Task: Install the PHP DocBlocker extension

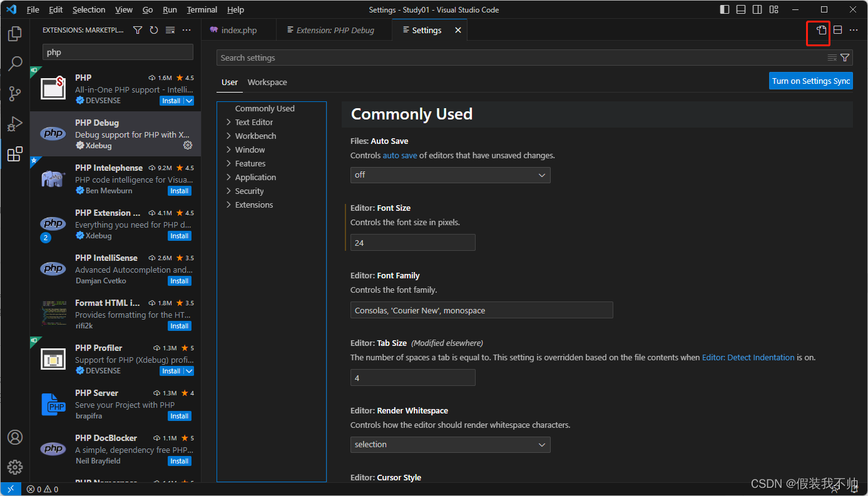Action: click(180, 461)
